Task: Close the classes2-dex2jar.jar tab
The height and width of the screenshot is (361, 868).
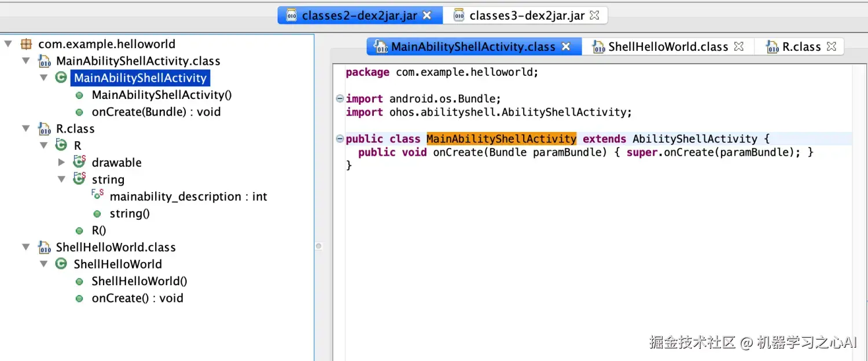Action: pos(427,16)
